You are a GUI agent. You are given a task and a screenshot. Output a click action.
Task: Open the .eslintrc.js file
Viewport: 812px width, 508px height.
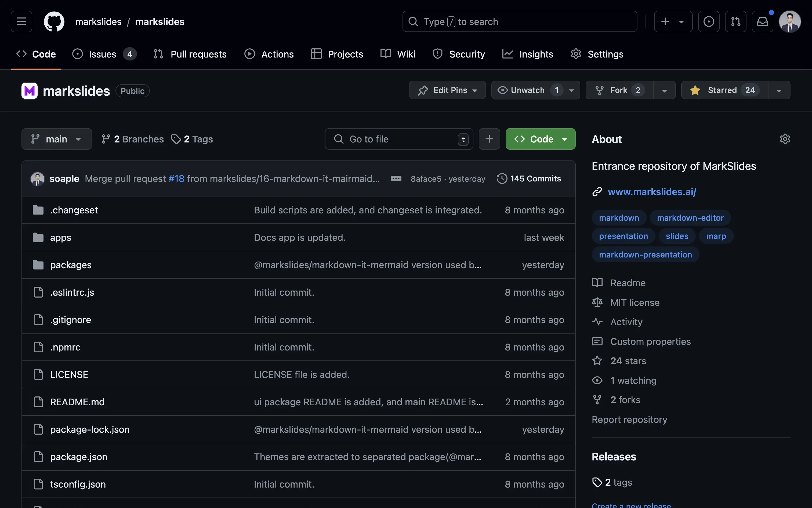72,292
